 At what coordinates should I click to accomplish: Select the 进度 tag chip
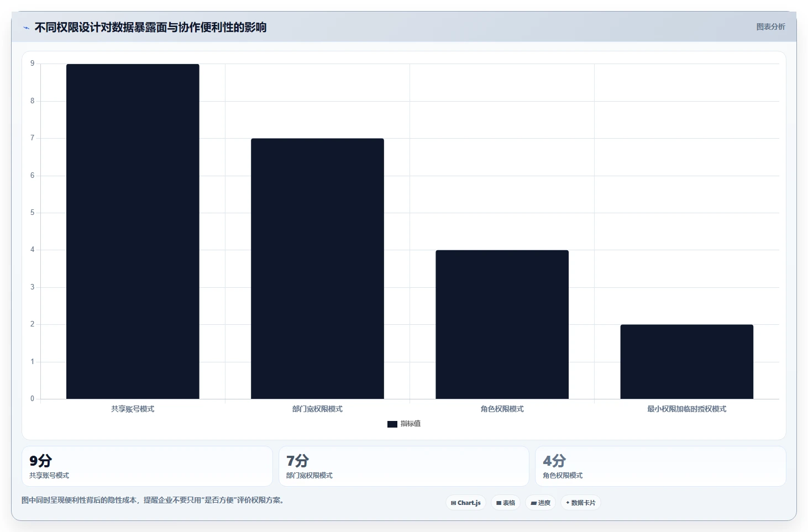[541, 503]
